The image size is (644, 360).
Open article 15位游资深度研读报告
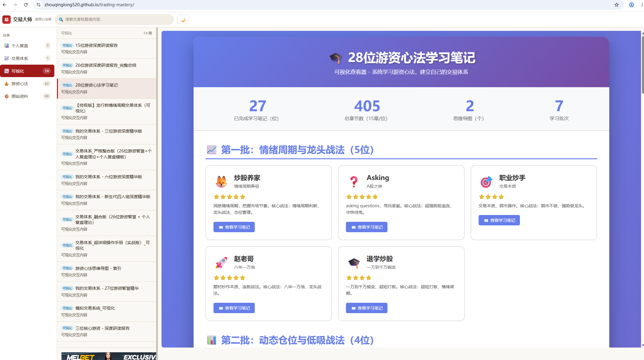point(107,49)
